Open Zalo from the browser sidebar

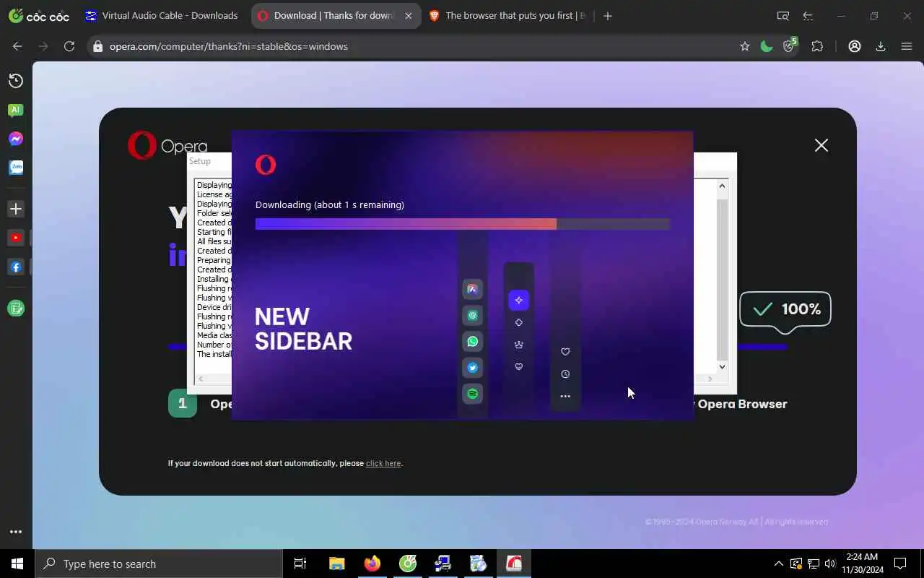[x=16, y=168]
